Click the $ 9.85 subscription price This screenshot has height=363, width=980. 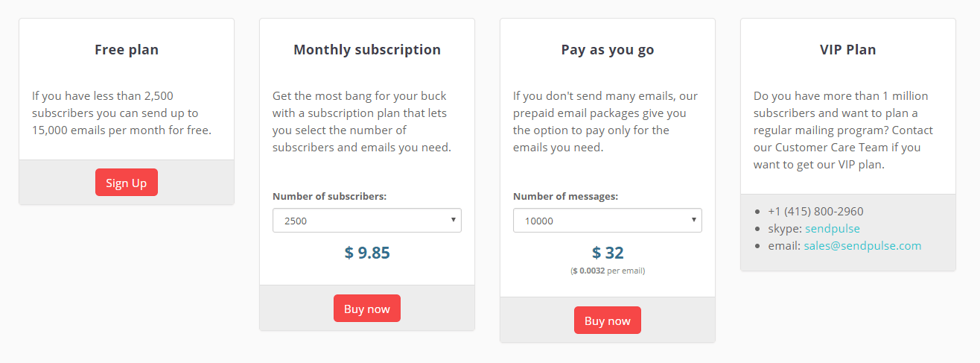coord(367,253)
